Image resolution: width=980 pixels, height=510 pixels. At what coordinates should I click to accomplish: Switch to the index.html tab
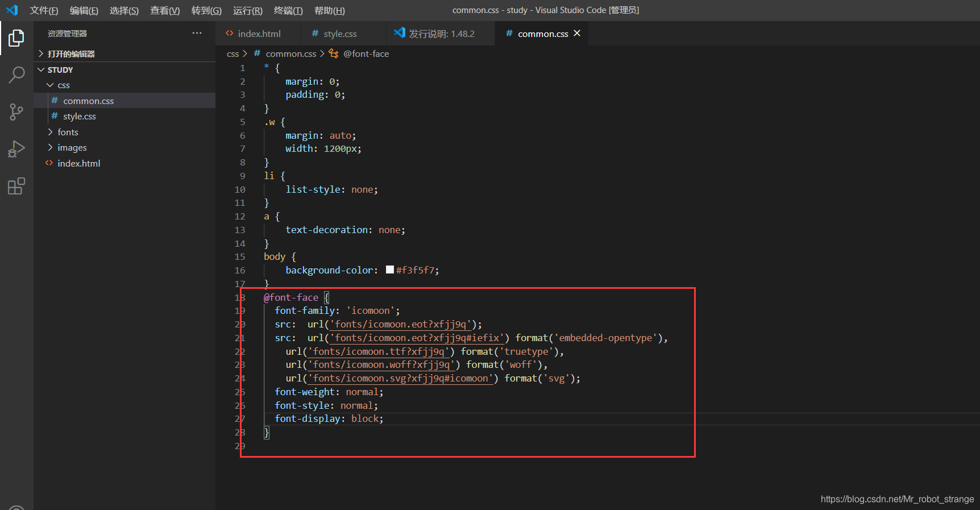tap(259, 34)
